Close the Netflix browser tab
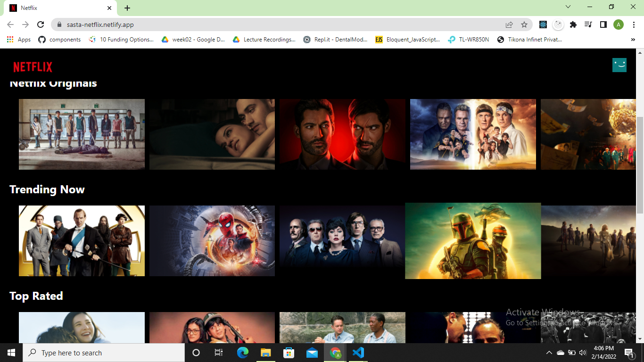This screenshot has width=644, height=362. click(109, 8)
